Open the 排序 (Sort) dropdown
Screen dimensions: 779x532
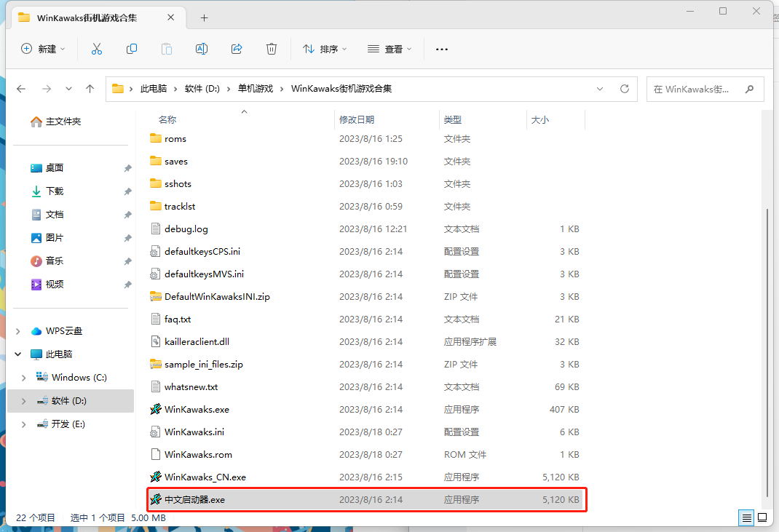325,49
